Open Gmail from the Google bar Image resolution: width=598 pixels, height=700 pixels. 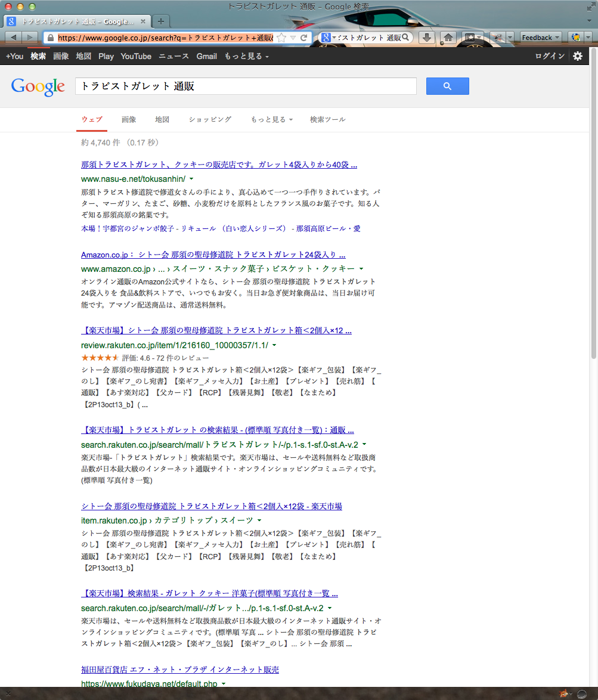pos(207,56)
